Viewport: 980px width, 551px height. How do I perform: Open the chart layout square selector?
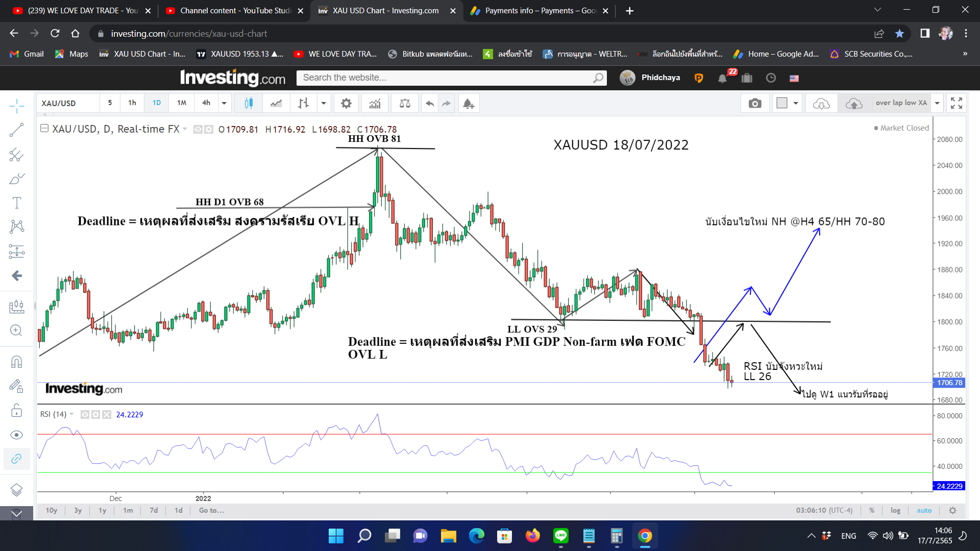point(782,104)
